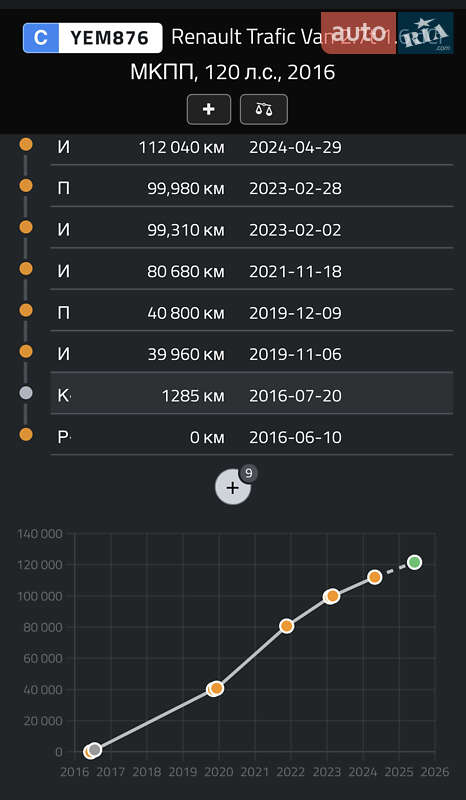Select the 99,310 км mileage record
This screenshot has width=466, height=800.
point(252,230)
